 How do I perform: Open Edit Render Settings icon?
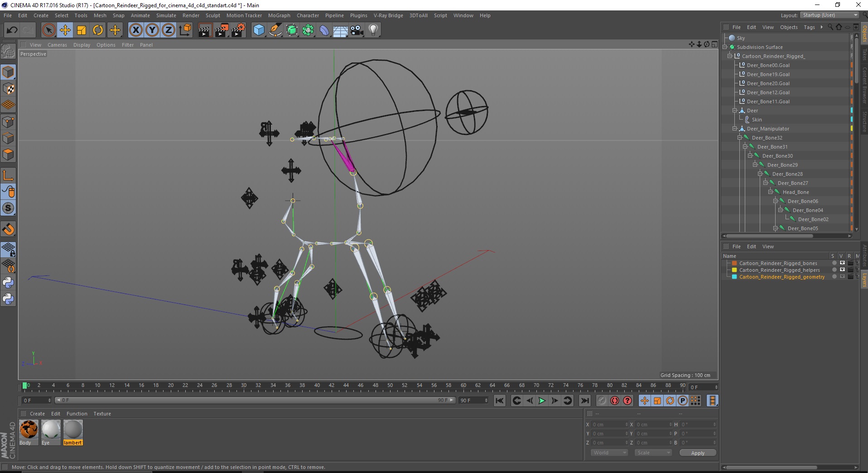pos(238,30)
